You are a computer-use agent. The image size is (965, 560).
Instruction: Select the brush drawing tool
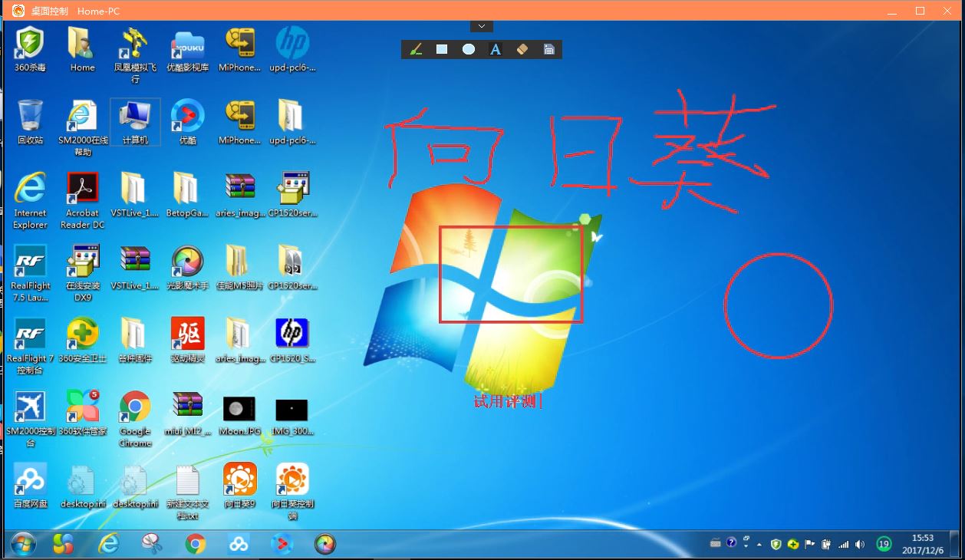pyautogui.click(x=416, y=49)
